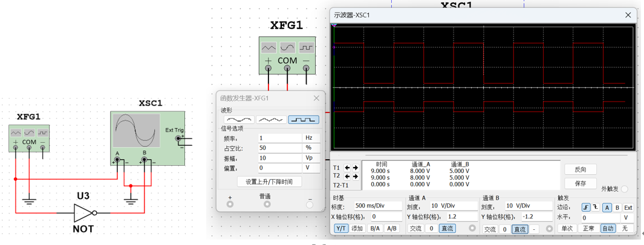The height and width of the screenshot is (245, 644).
Task: Switch timebase to B/A mode
Action: (374, 229)
